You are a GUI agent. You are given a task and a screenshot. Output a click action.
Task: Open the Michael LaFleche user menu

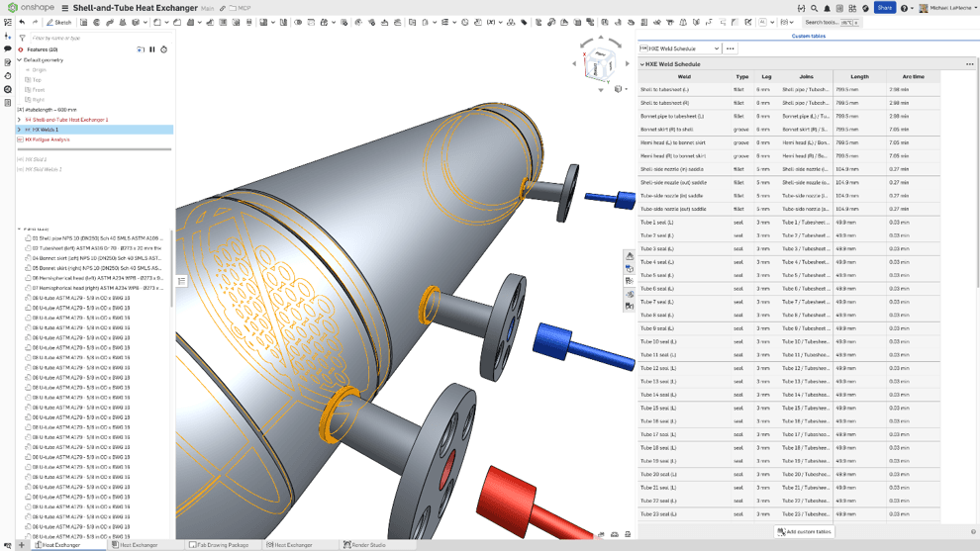[x=948, y=8]
